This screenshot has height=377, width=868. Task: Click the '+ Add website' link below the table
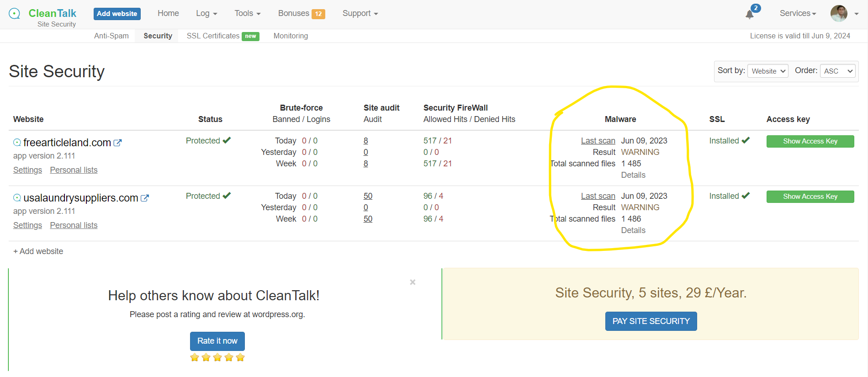tap(38, 251)
